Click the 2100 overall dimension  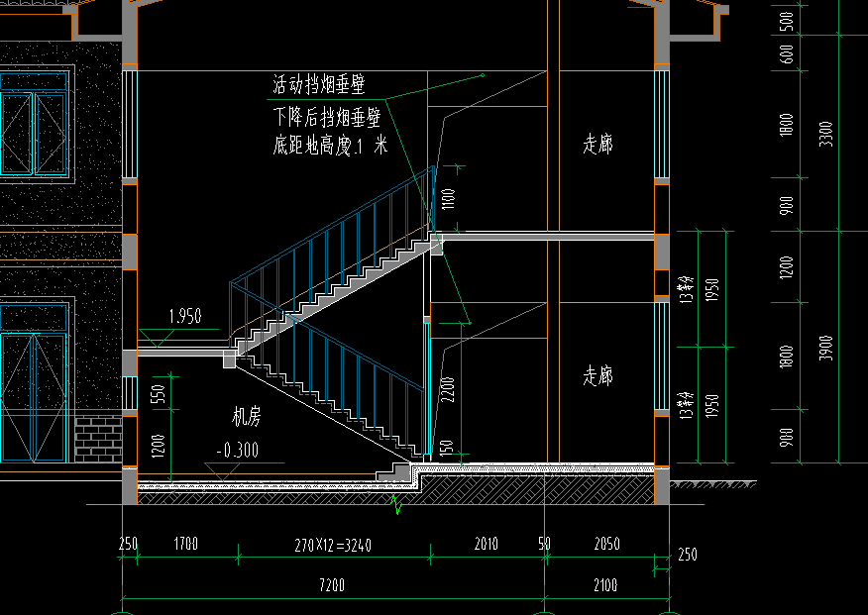(605, 585)
